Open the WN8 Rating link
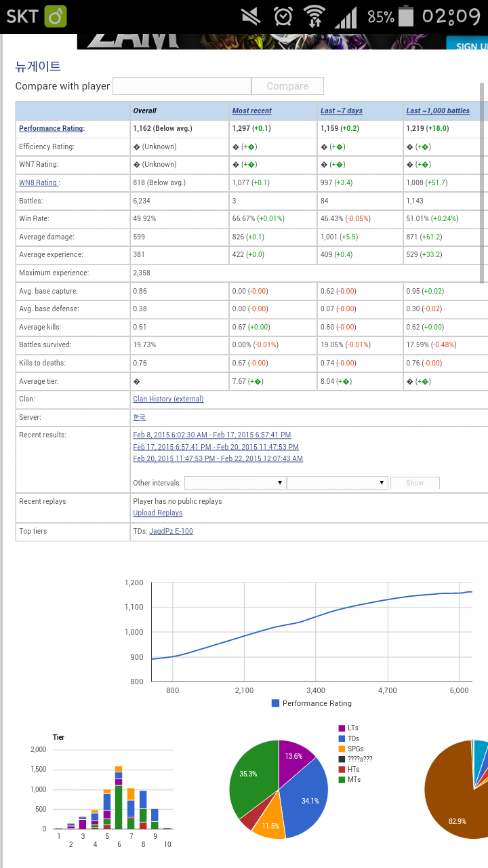The height and width of the screenshot is (868, 488). tap(38, 182)
